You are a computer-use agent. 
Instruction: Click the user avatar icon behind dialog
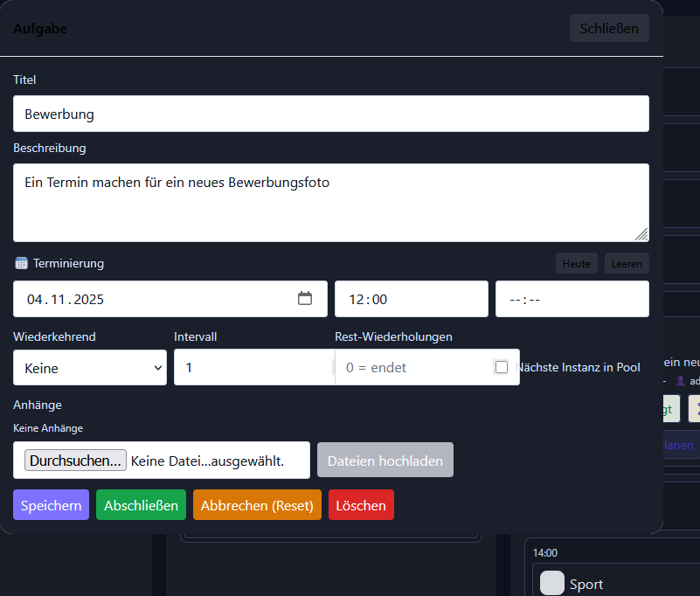pos(680,381)
